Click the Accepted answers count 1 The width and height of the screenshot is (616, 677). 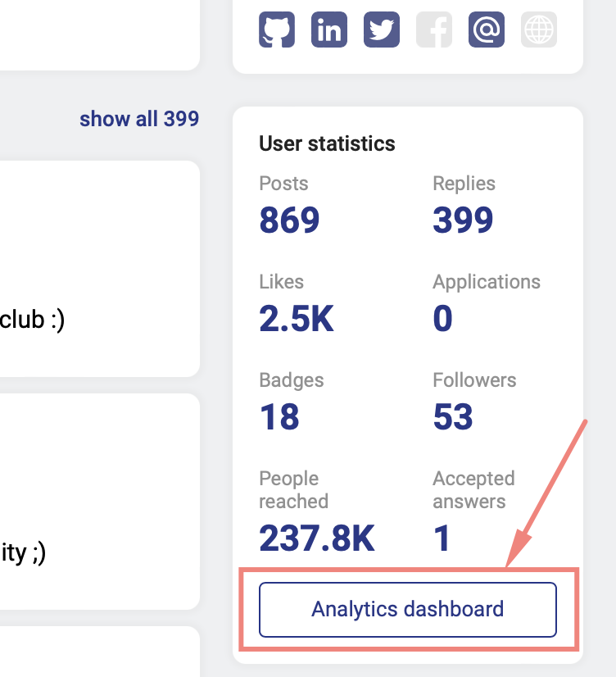point(442,538)
